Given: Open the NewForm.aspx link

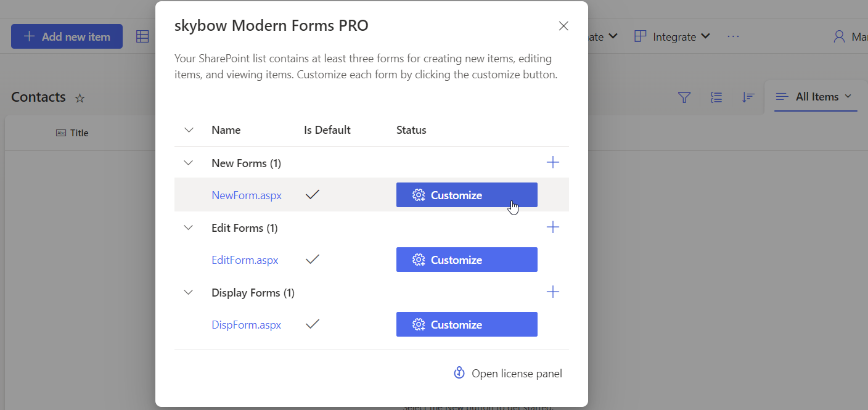Looking at the screenshot, I should [x=247, y=195].
